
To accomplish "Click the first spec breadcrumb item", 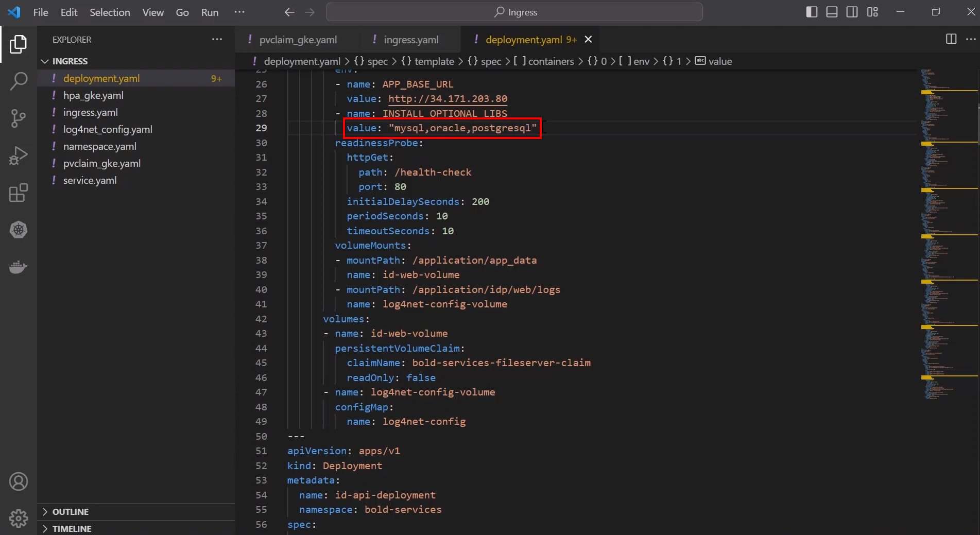I will click(371, 61).
